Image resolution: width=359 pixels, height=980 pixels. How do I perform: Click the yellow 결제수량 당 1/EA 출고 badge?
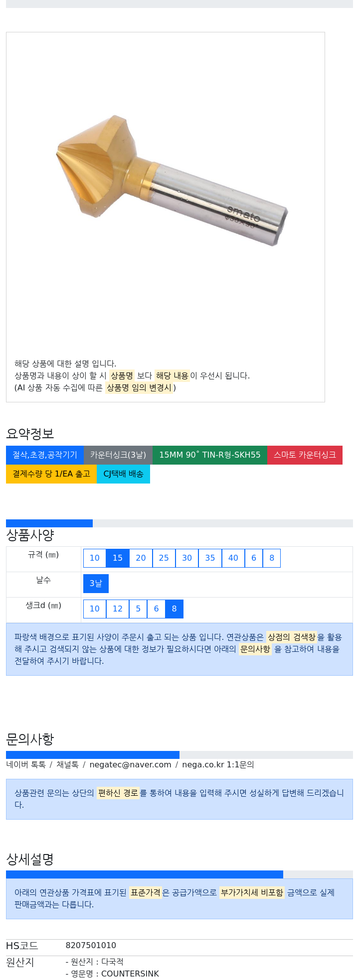tap(51, 474)
